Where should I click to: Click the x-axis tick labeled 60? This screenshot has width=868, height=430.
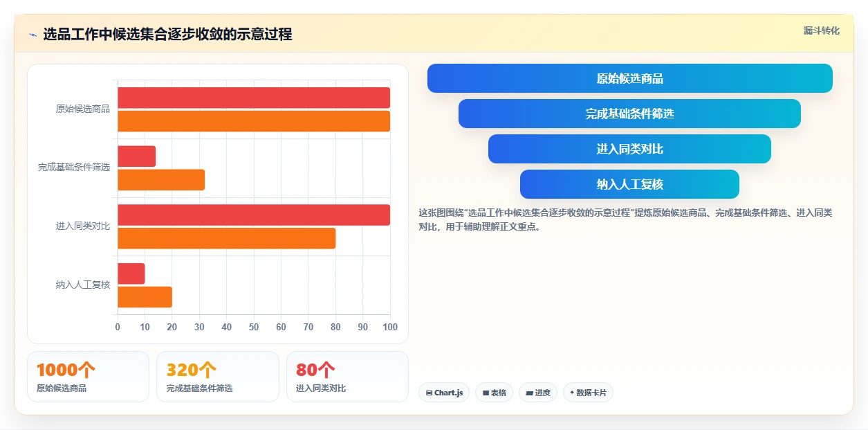pos(281,327)
